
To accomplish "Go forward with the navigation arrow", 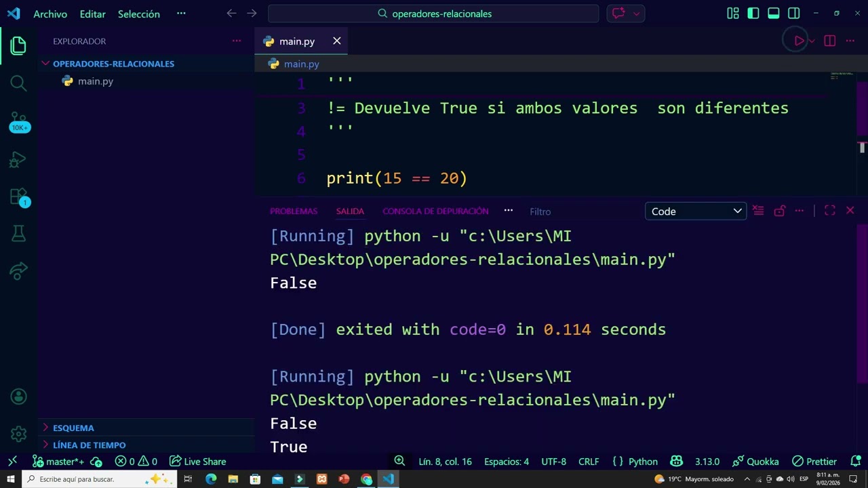I will click(x=252, y=14).
